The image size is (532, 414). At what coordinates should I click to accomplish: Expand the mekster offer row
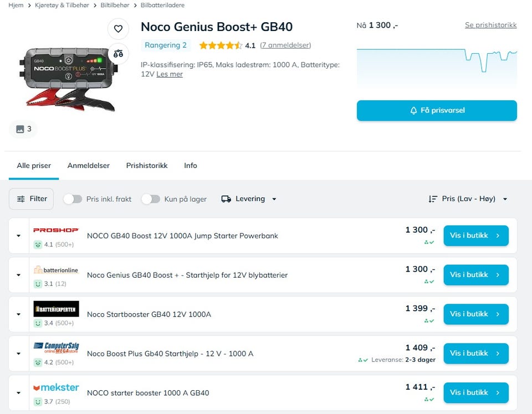tap(18, 393)
